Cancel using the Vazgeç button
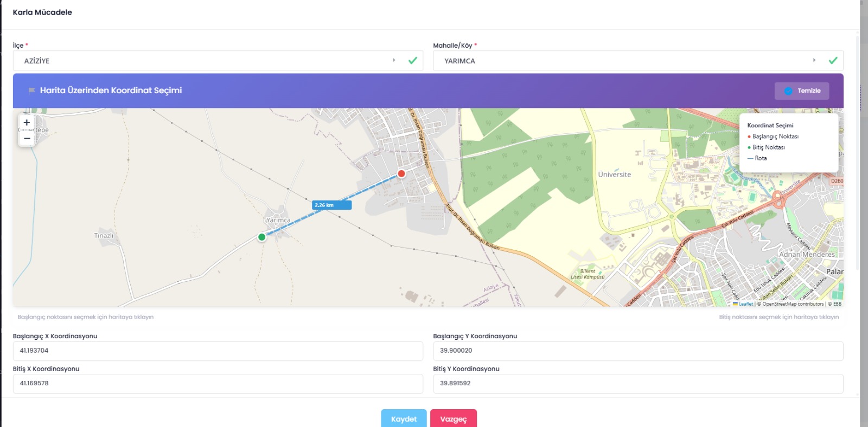 click(x=453, y=419)
